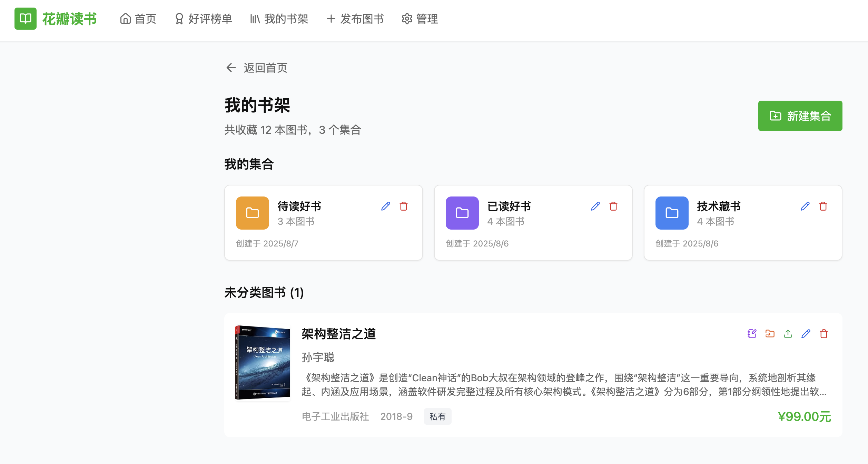Edit the 待读好书 collection with pencil icon
Image resolution: width=868 pixels, height=464 pixels.
click(x=386, y=206)
